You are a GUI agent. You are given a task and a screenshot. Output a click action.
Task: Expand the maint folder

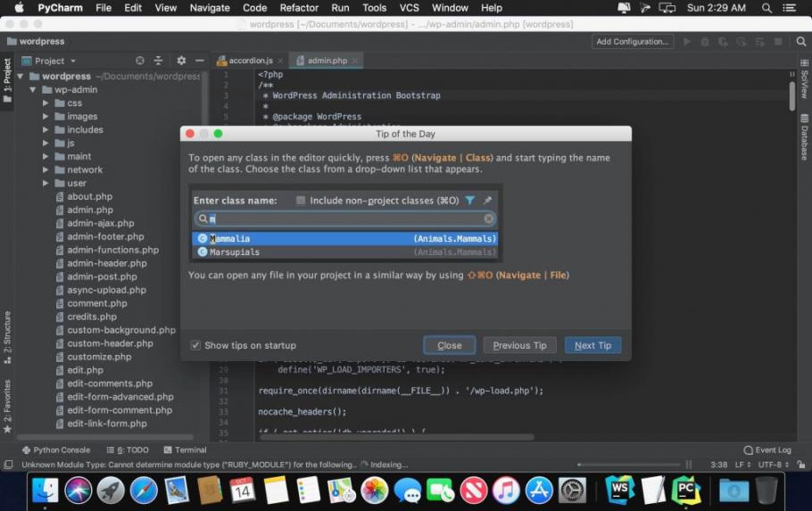click(46, 156)
